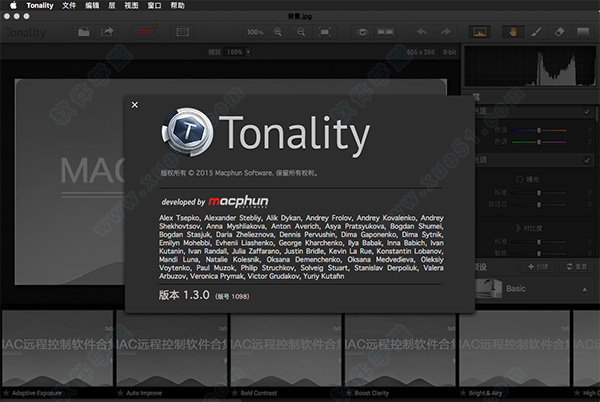
Task: Uncheck the 色调 section checkbox
Action: click(587, 160)
